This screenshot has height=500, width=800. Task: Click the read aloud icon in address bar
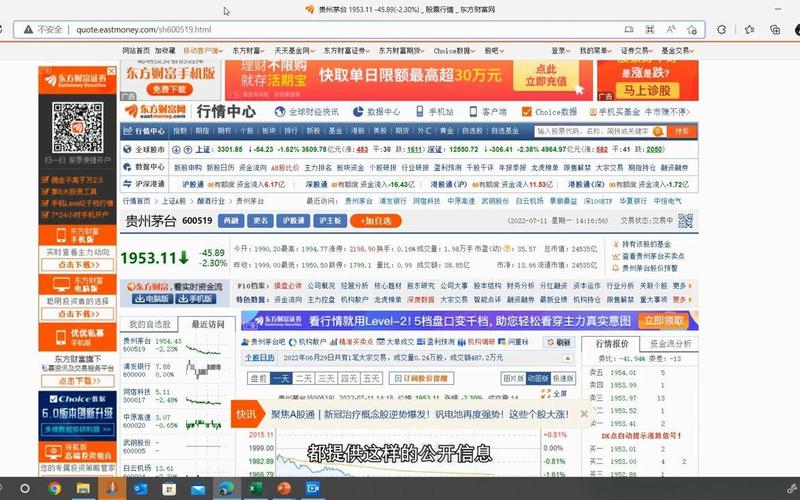[x=671, y=30]
